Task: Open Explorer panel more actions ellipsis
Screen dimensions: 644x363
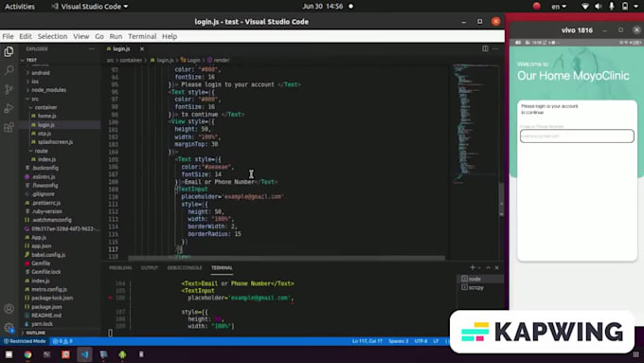Action: (x=92, y=49)
